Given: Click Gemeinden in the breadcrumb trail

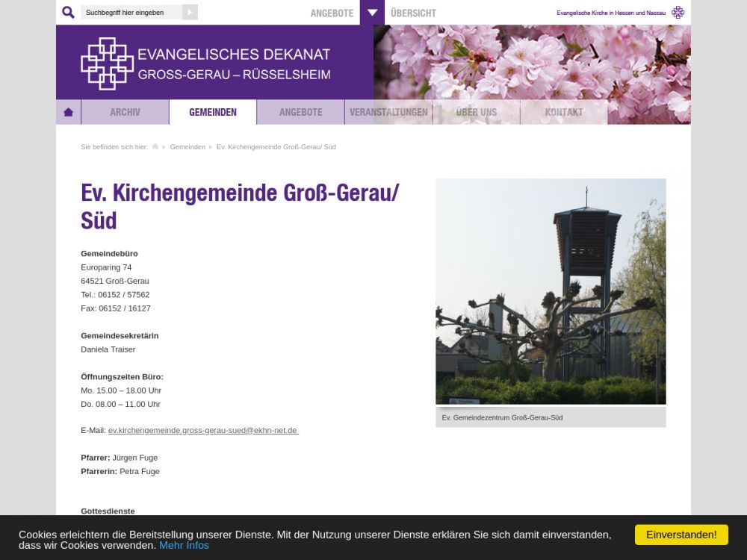Looking at the screenshot, I should 187,147.
